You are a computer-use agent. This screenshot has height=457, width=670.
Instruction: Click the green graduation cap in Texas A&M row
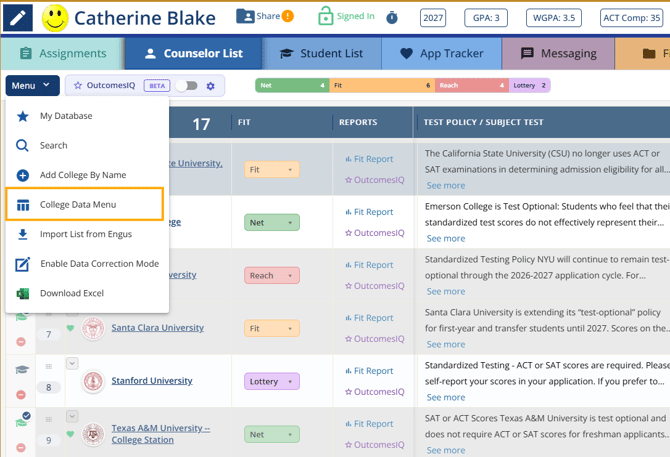click(22, 422)
